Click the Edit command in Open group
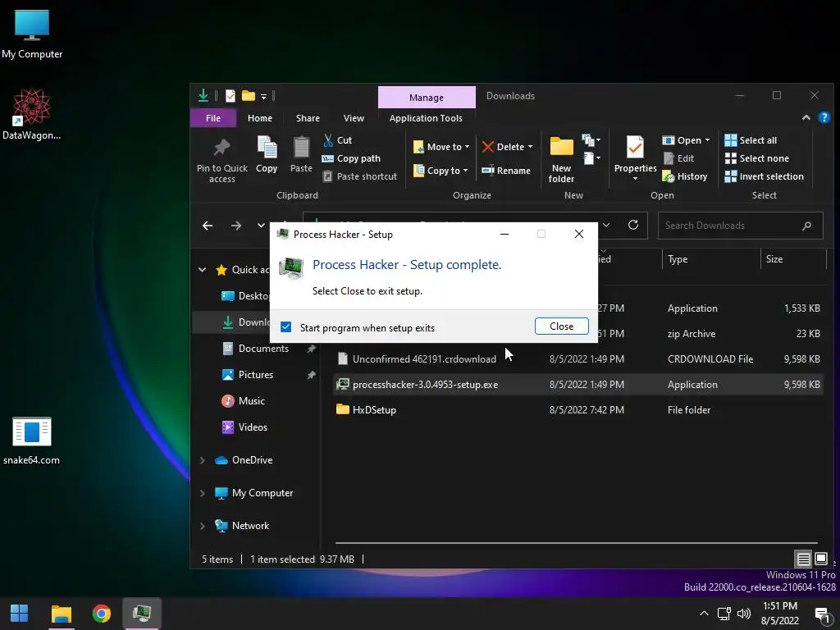The image size is (840, 630). point(678,158)
